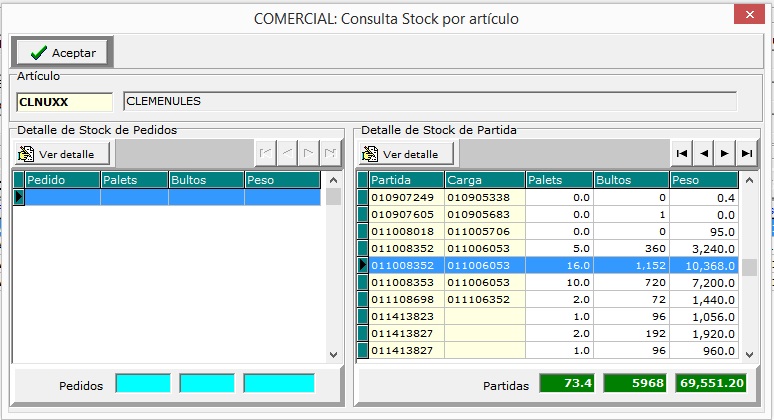Click the Pedido column header
Screen dimensions: 774x420
pos(62,180)
